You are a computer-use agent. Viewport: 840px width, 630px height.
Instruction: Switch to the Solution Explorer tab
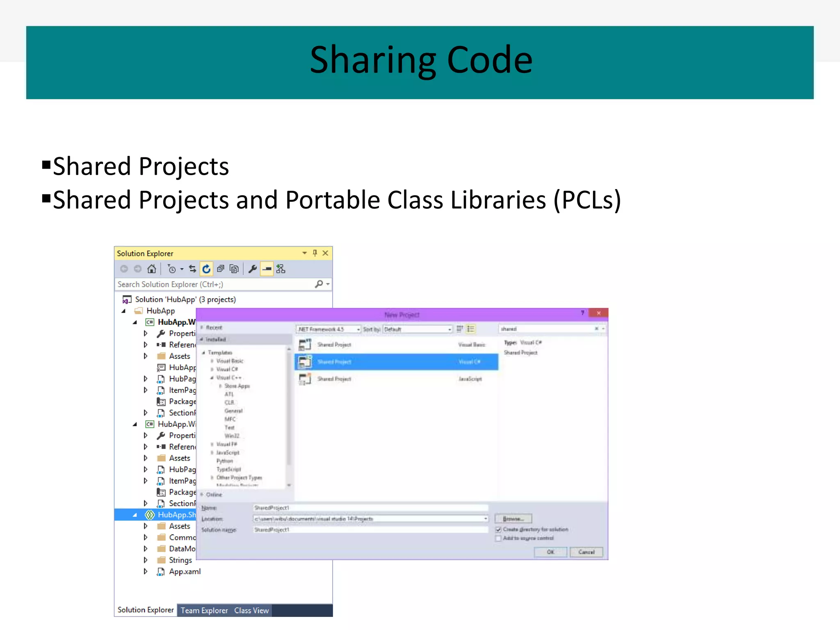coord(146,610)
